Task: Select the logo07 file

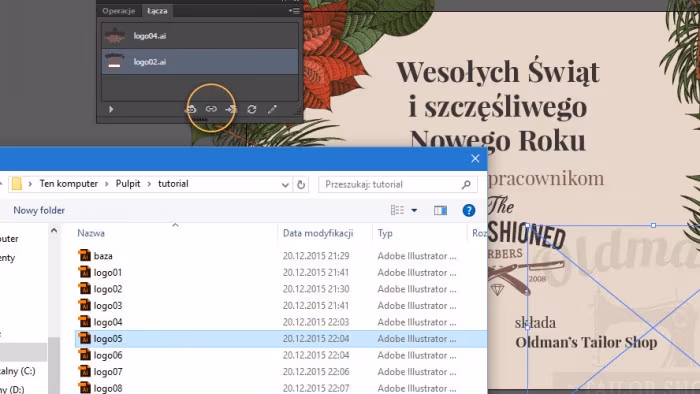Action: (x=108, y=372)
